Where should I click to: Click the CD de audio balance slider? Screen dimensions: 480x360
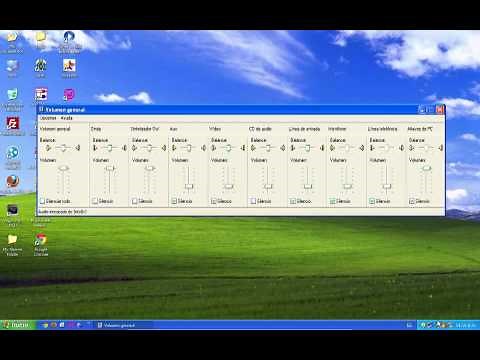point(268,148)
